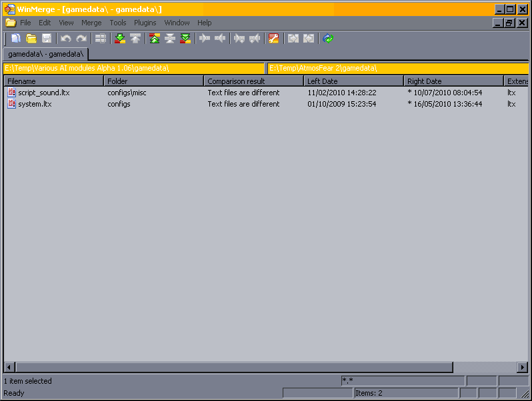The height and width of the screenshot is (401, 532).
Task: Click the *.* filter status field
Action: 403,380
